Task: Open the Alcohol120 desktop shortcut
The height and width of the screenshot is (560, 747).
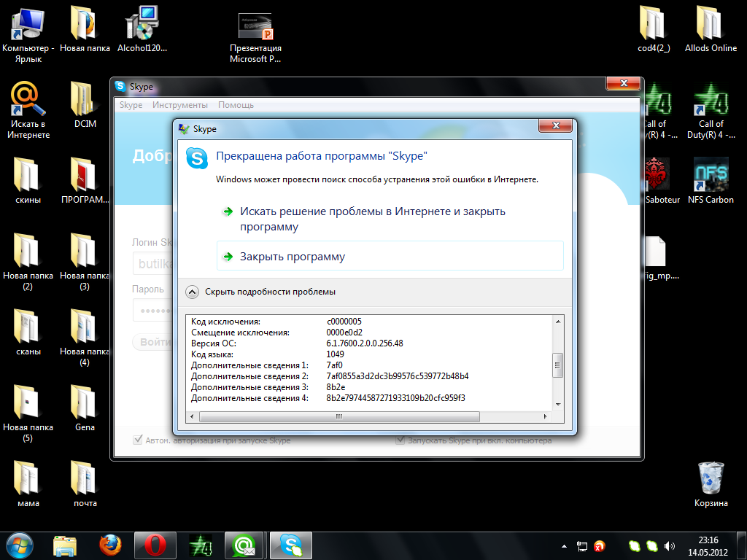Action: click(142, 29)
